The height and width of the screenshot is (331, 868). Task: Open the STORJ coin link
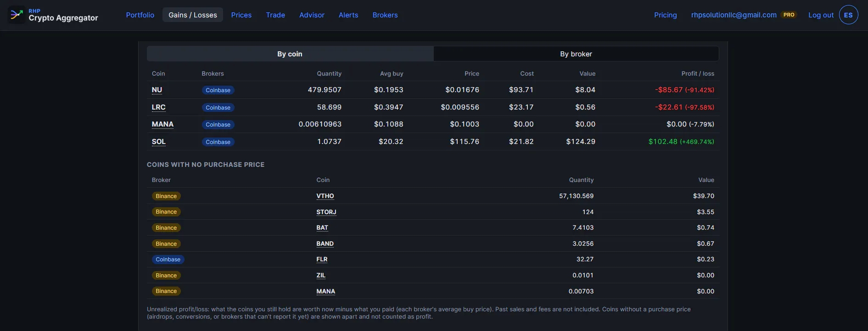326,212
